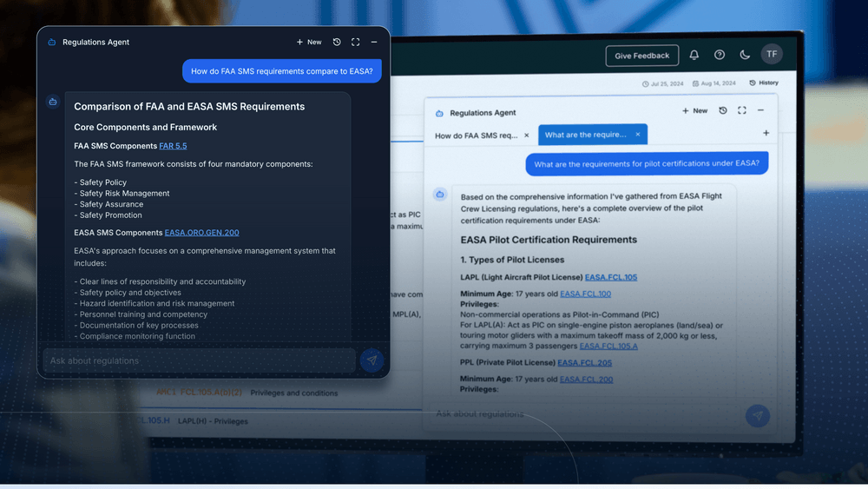Click the notifications bell icon

tap(694, 55)
